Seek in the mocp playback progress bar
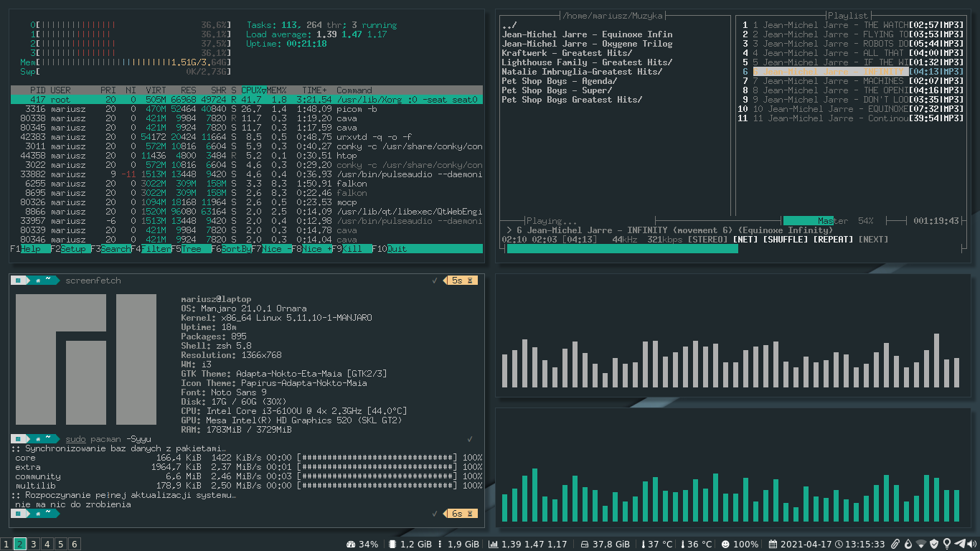This screenshot has height=551, width=980. [734, 248]
